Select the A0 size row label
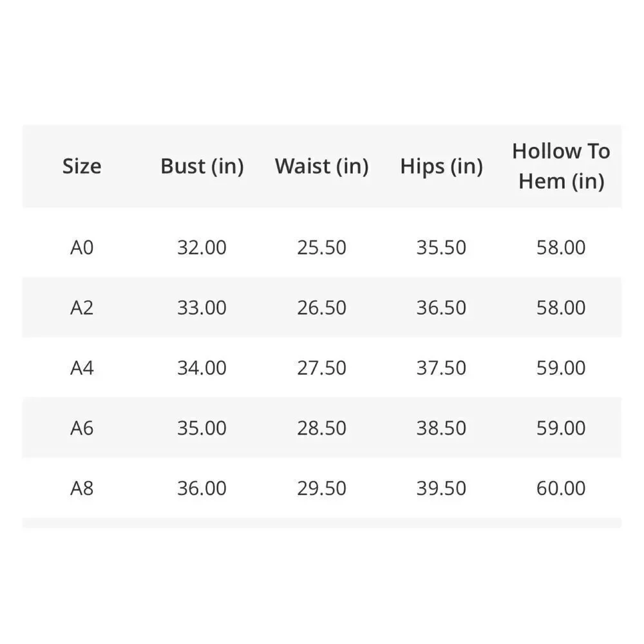Screen dimensions: 644x644 (82, 247)
